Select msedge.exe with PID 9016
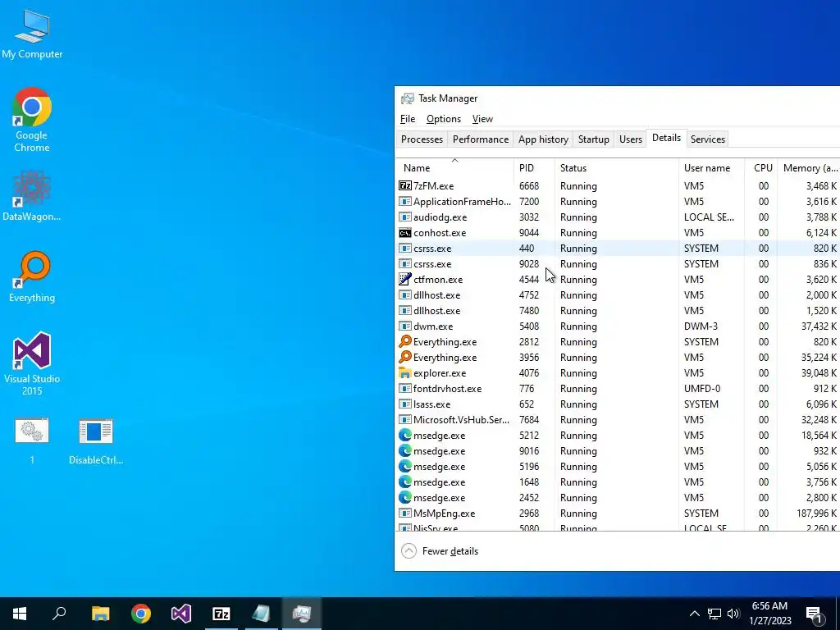Viewport: 840px width, 630px height. 619,450
